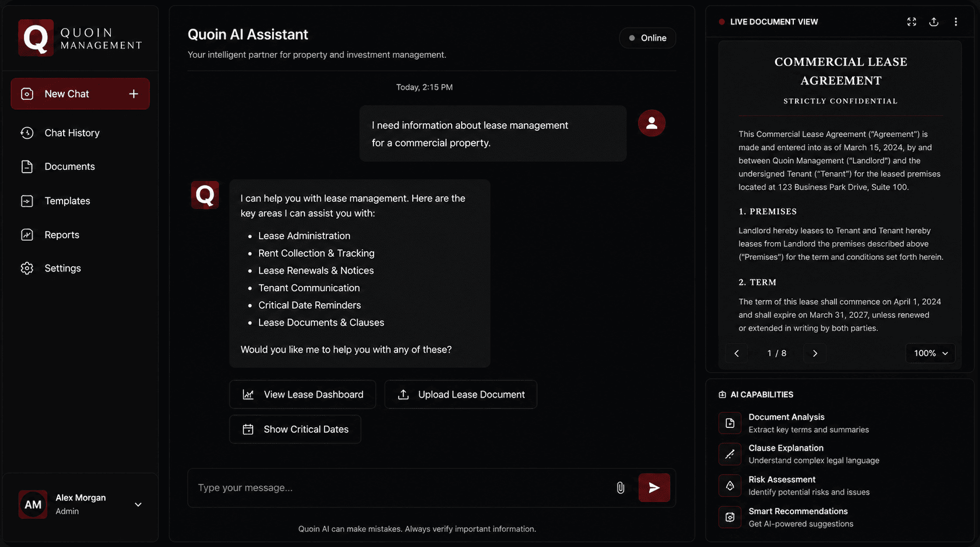This screenshot has height=547, width=980.
Task: Click the Smart Recommendations capability icon
Action: coord(730,517)
